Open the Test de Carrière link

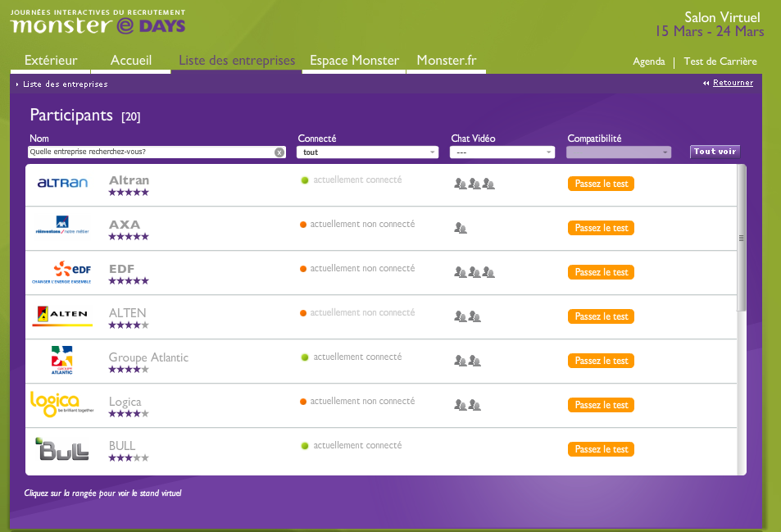tap(720, 61)
